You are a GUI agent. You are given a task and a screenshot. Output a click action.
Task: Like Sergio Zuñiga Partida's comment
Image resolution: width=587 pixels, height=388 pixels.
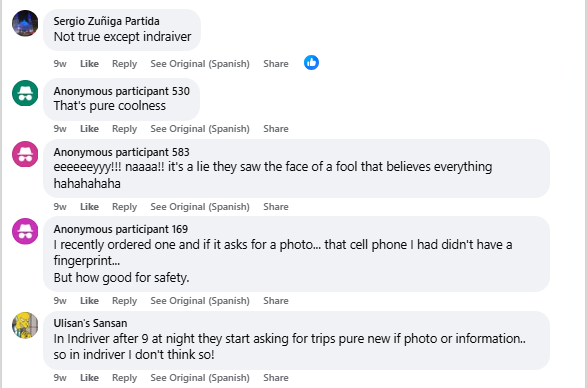coord(89,64)
